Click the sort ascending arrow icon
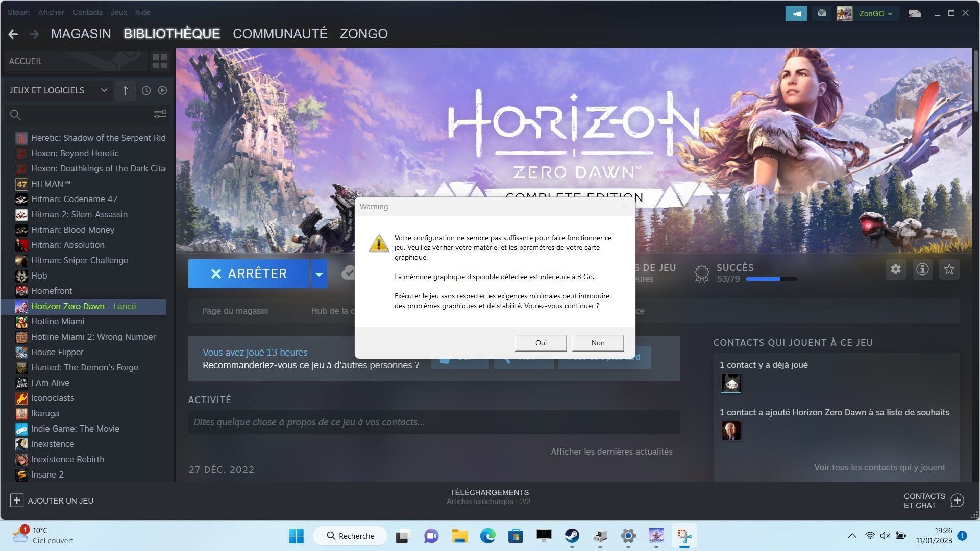Screen dimensions: 980x551 pyautogui.click(x=125, y=90)
